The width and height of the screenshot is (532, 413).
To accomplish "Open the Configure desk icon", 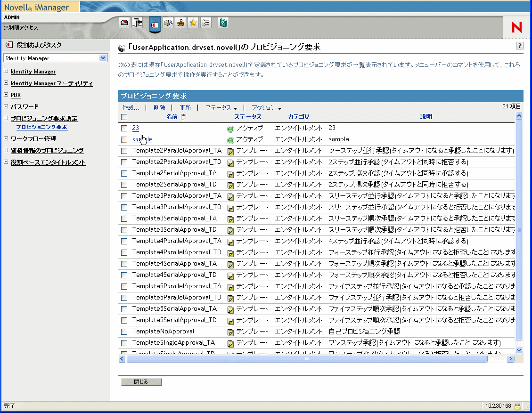I will [x=180, y=23].
